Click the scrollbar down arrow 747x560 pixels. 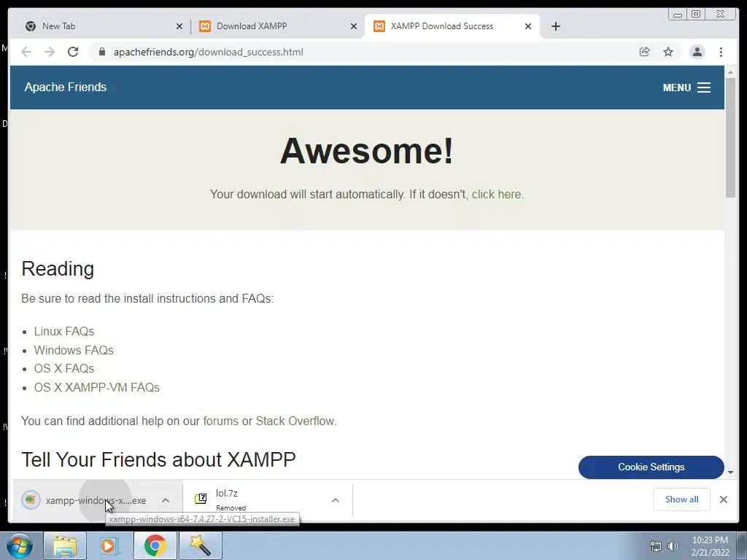730,472
